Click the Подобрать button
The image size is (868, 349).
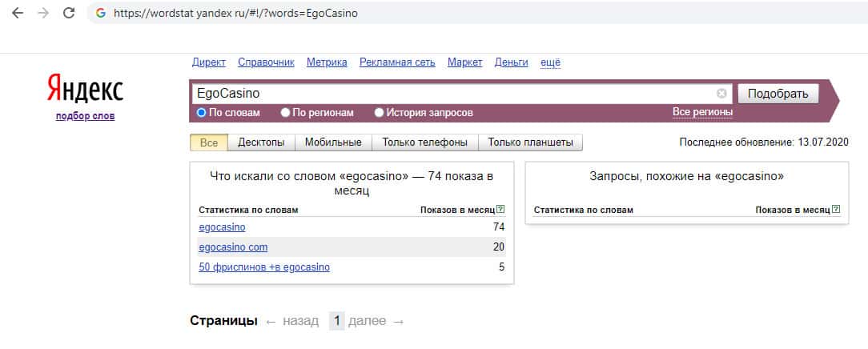pos(778,94)
